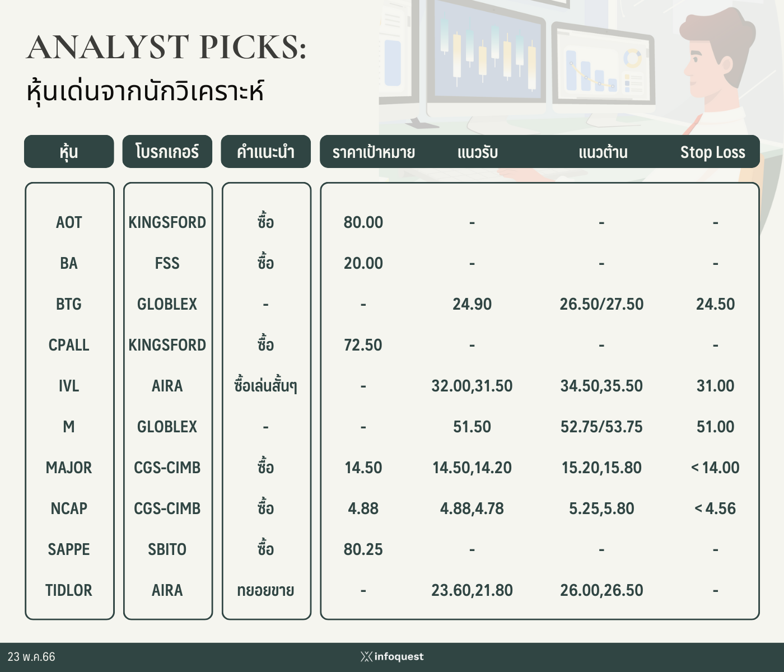Image resolution: width=784 pixels, height=672 pixels.
Task: Click M resistance value 52.75/53.75
Action: coord(601,427)
